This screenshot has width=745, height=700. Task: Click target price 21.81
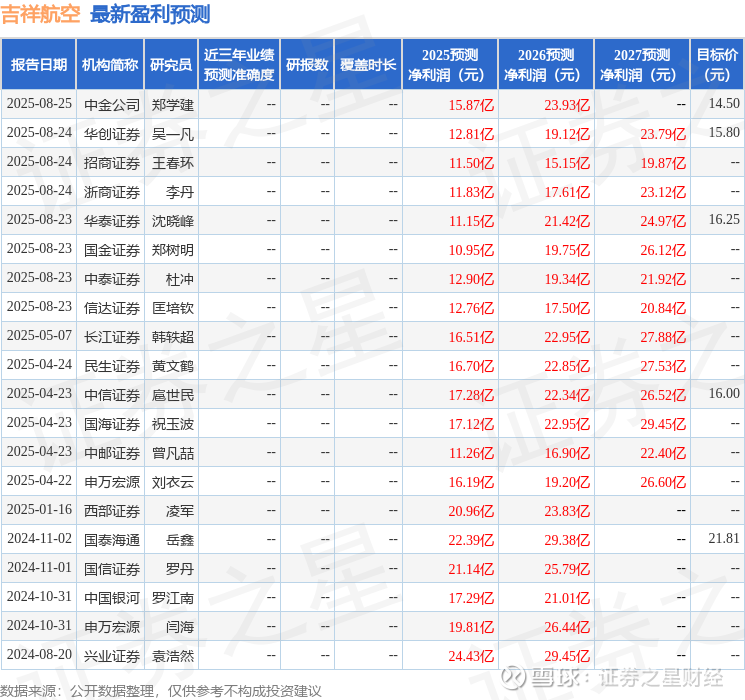[724, 538]
